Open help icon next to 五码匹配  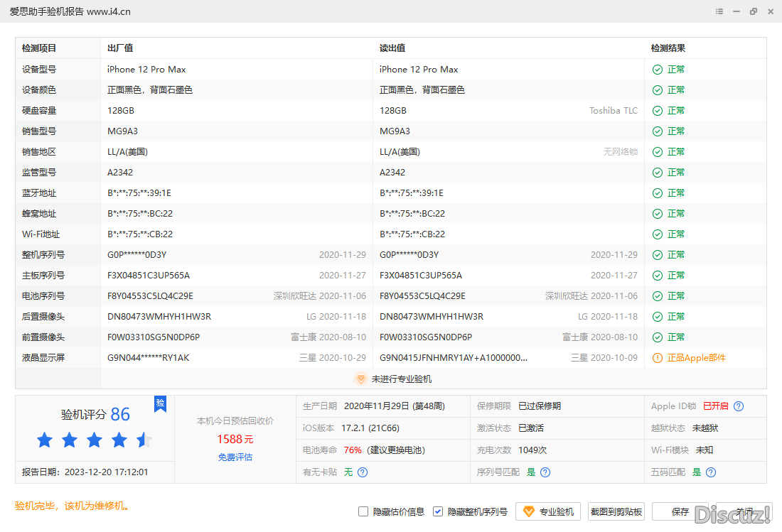pyautogui.click(x=711, y=472)
